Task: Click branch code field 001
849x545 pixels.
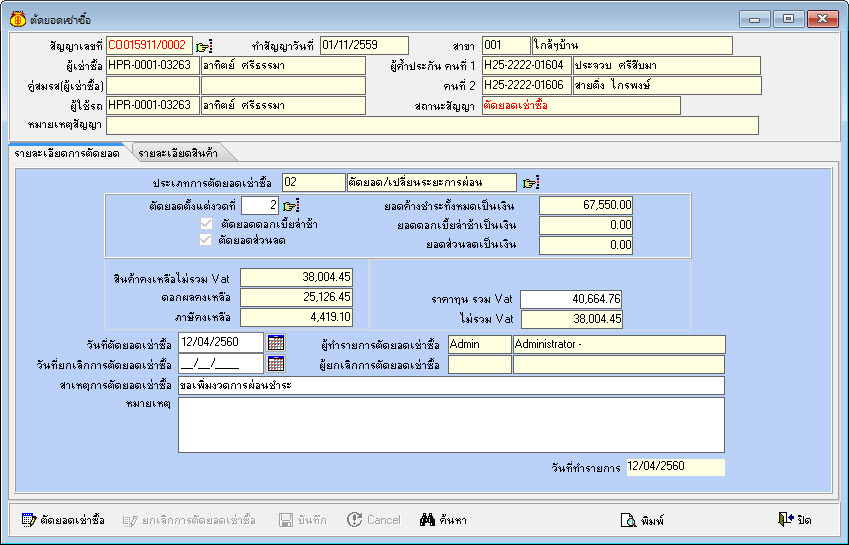Action: point(506,45)
